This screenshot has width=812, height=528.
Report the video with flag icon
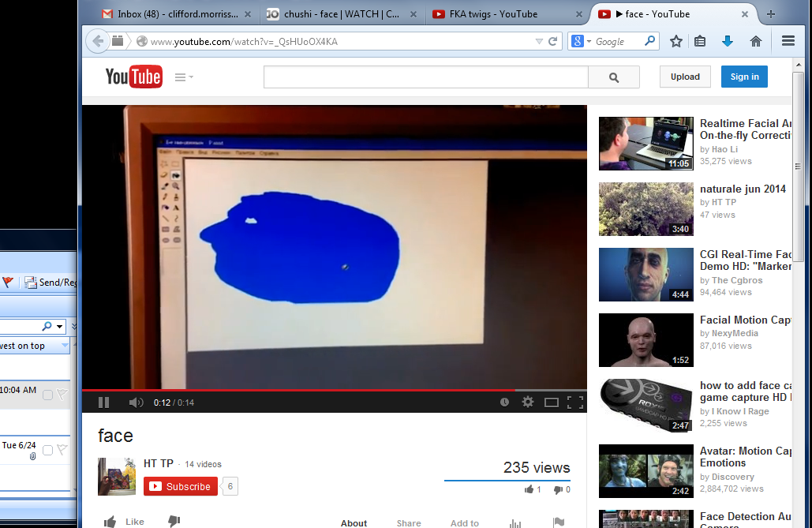[558, 522]
